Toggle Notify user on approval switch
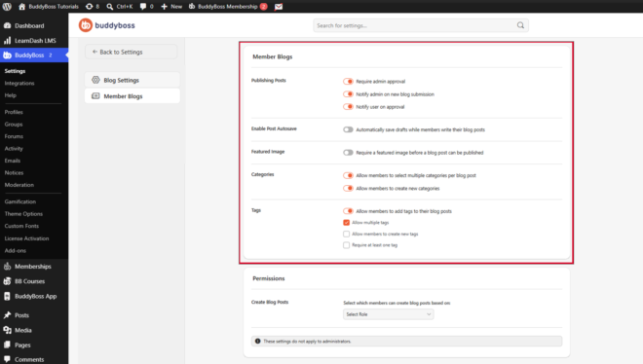643x364 pixels. [348, 107]
